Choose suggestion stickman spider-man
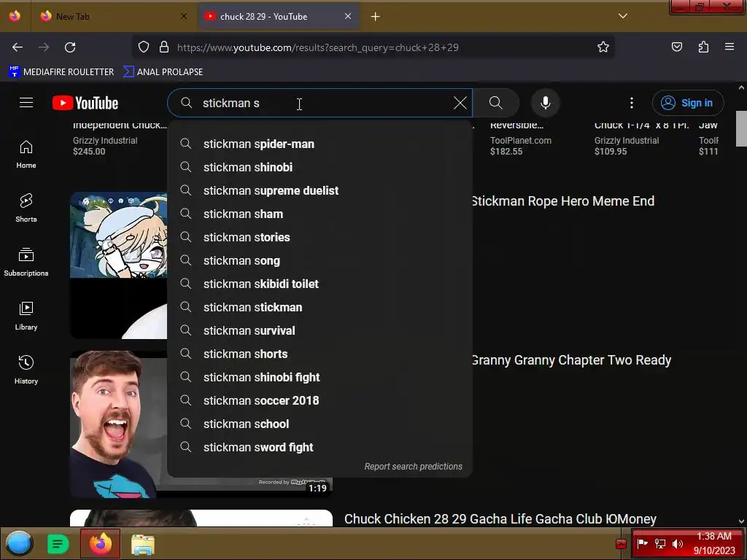Image resolution: width=747 pixels, height=560 pixels. coord(320,144)
